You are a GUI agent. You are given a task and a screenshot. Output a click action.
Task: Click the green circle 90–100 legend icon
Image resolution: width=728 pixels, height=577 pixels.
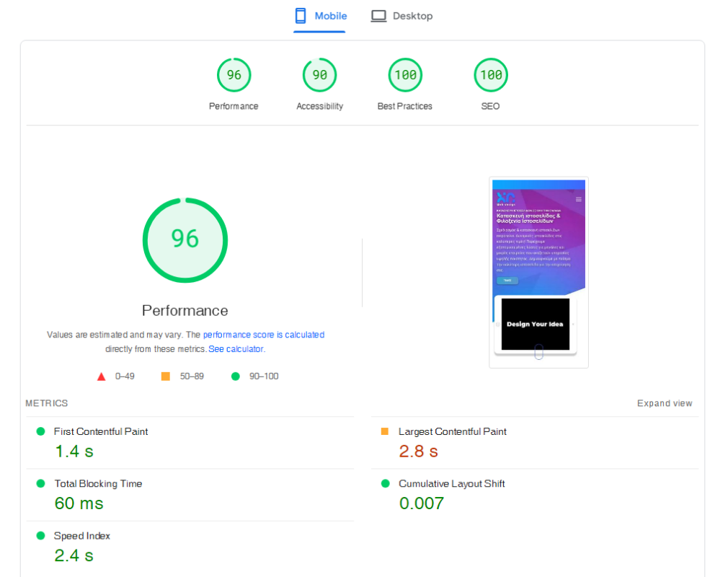click(235, 376)
